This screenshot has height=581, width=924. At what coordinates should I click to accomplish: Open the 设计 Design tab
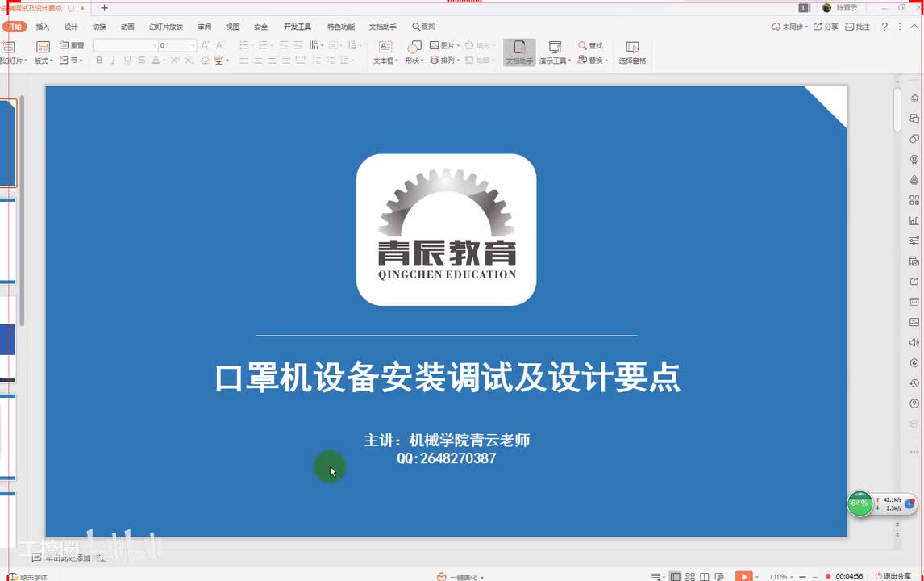click(x=71, y=27)
